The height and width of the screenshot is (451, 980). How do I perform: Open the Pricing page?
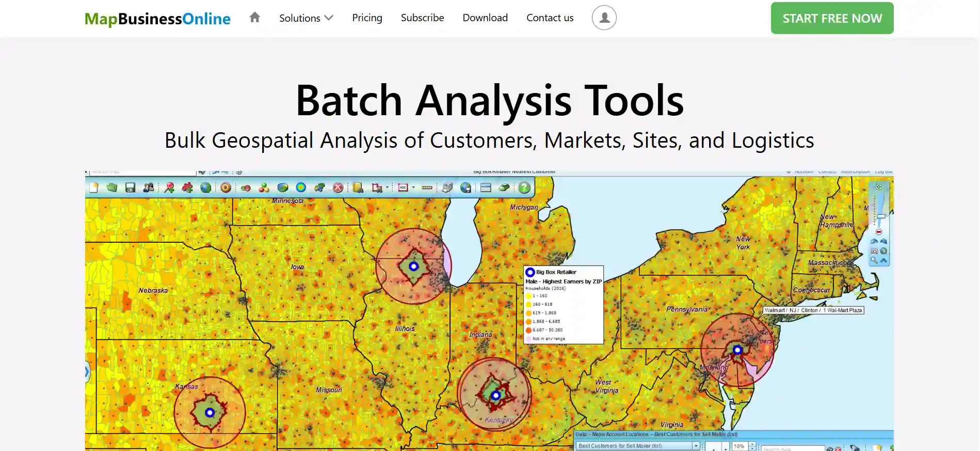tap(367, 18)
